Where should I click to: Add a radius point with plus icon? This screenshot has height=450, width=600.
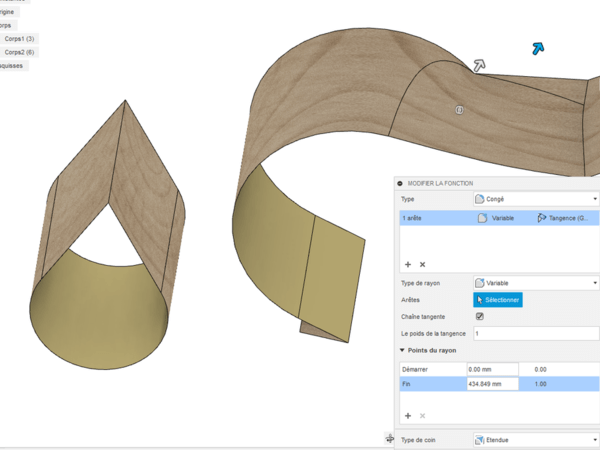[408, 414]
